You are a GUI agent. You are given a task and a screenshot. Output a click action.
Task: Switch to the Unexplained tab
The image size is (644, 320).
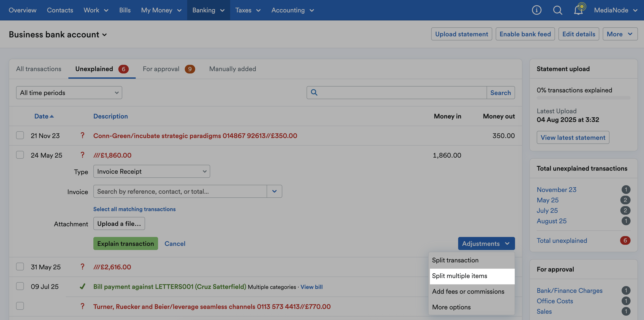(x=102, y=69)
